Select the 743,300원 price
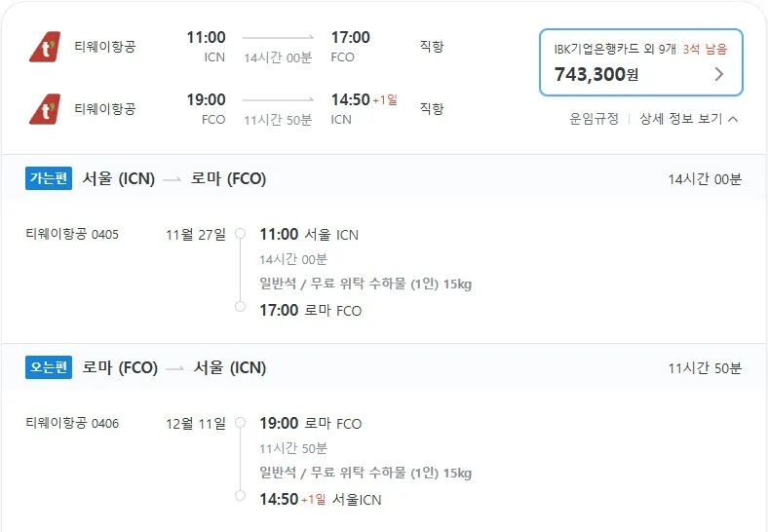 (x=596, y=74)
